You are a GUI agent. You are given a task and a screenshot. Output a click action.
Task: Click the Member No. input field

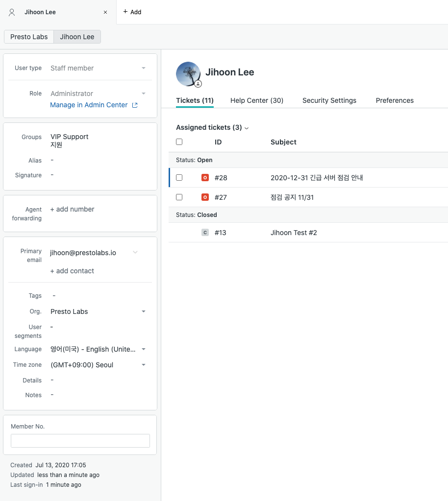80,441
